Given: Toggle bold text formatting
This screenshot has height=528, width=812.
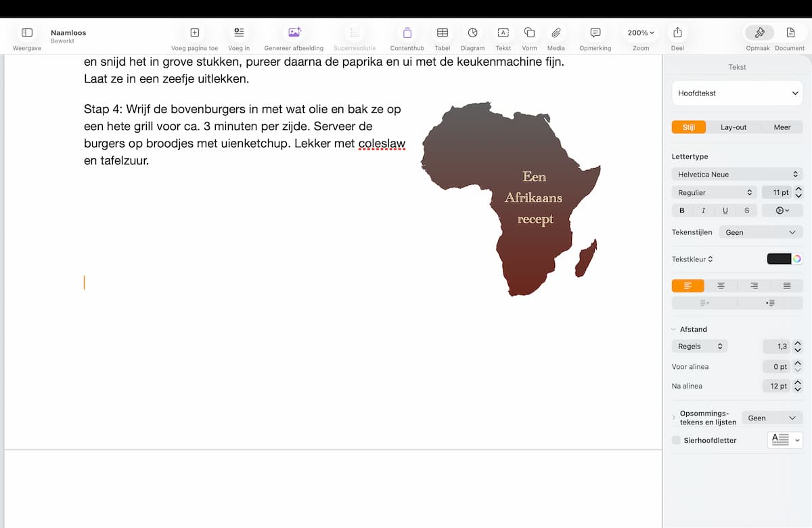Looking at the screenshot, I should coord(682,211).
